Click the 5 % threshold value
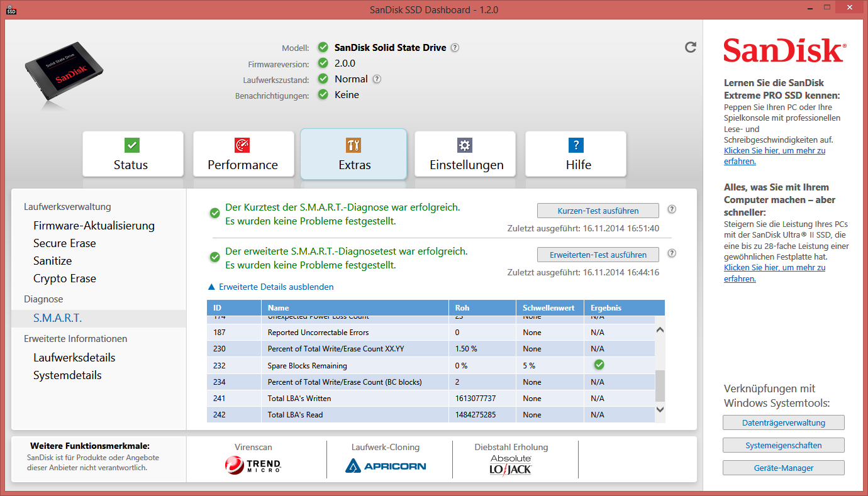The width and height of the screenshot is (868, 496). pos(529,365)
